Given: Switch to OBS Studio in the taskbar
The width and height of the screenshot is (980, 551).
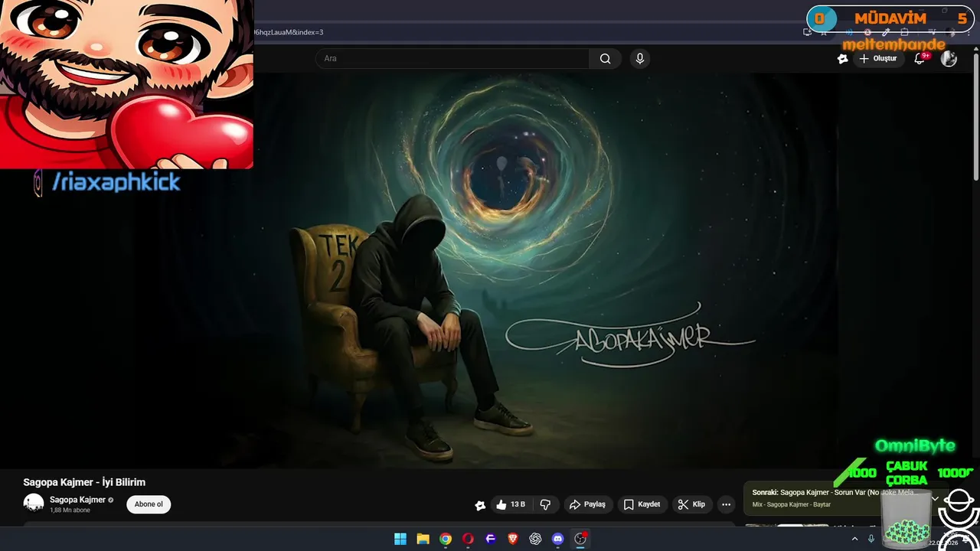Looking at the screenshot, I should (580, 539).
